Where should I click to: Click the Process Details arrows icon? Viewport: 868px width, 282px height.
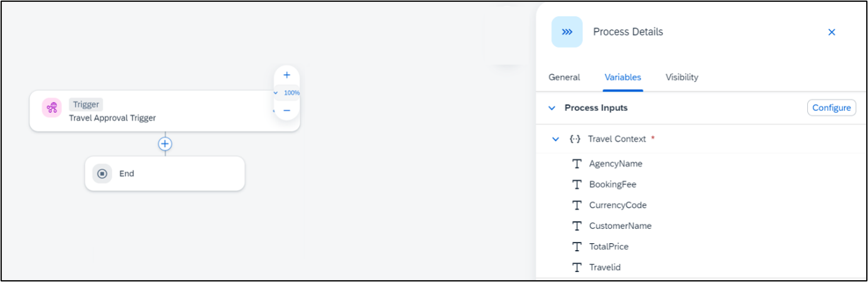(567, 32)
